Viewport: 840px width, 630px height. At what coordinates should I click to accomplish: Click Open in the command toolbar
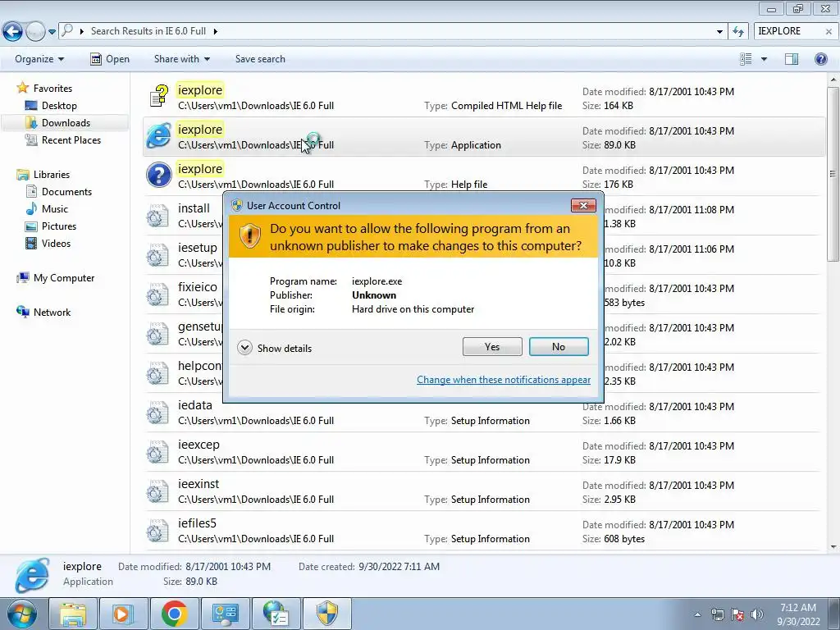110,59
